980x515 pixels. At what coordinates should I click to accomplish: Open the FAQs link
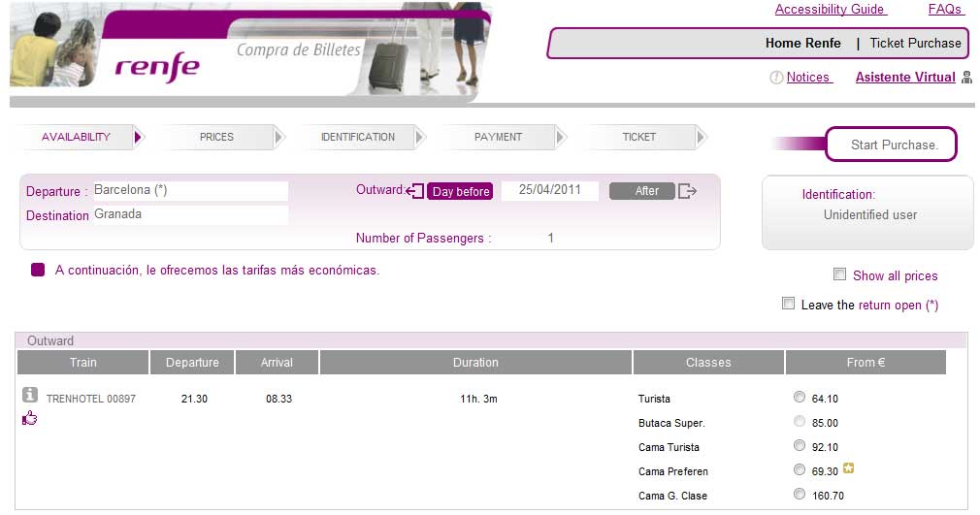point(945,10)
